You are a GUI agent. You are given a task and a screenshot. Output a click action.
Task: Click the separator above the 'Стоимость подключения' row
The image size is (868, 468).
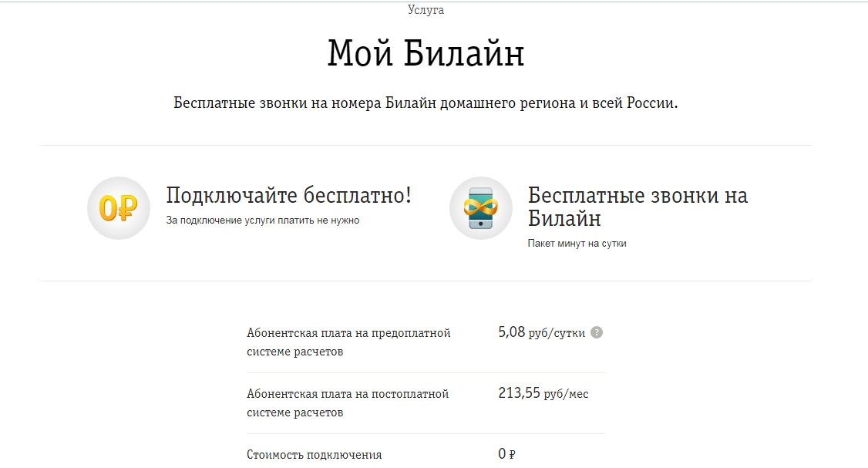tap(426, 433)
